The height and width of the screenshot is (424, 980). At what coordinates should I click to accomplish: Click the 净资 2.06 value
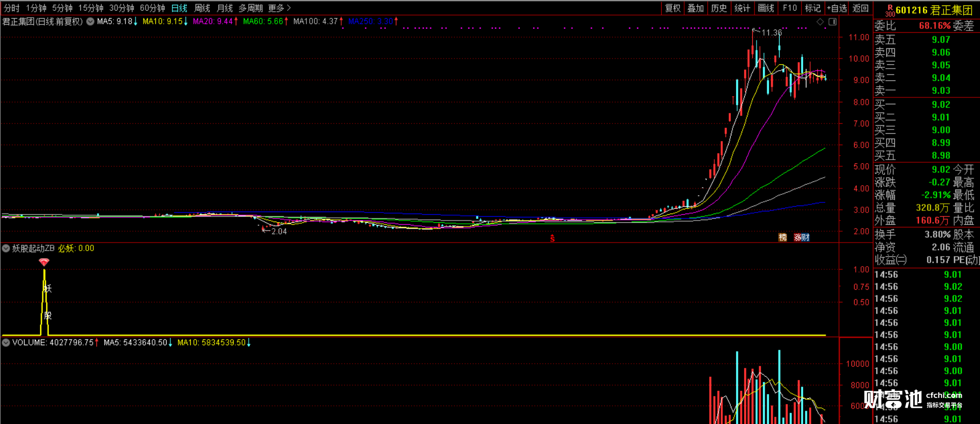coord(941,247)
